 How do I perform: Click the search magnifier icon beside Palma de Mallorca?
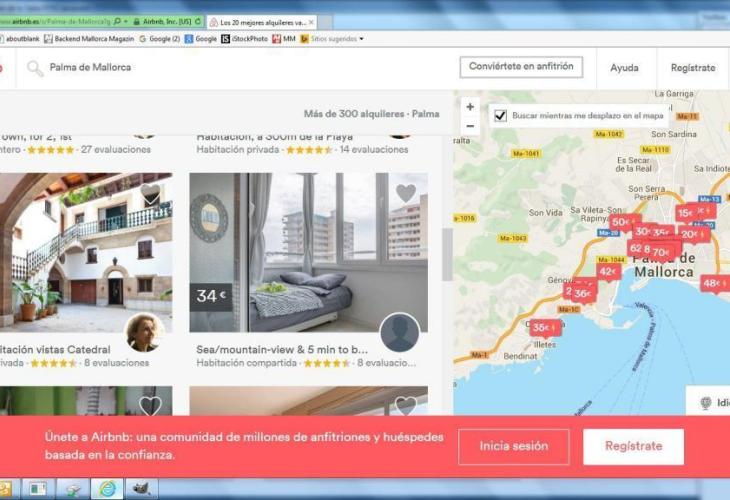pyautogui.click(x=35, y=68)
